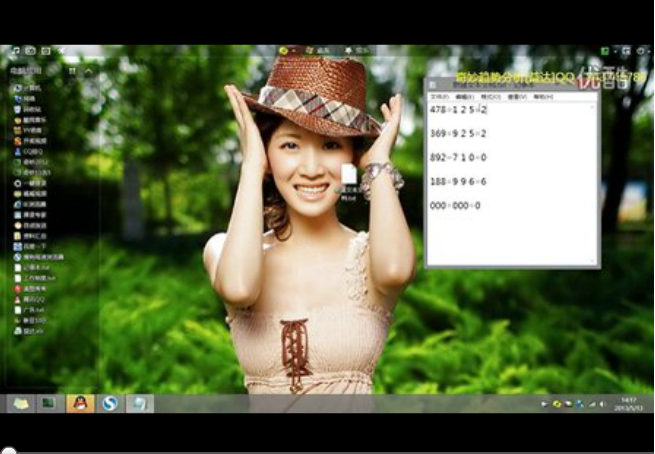
Task: Click the leftmost taskbar icon
Action: (19, 403)
